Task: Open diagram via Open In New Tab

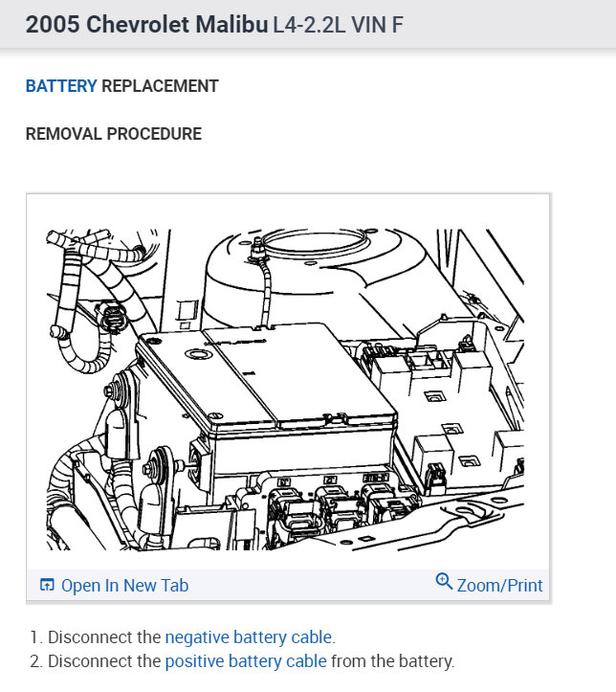Action: point(124,586)
